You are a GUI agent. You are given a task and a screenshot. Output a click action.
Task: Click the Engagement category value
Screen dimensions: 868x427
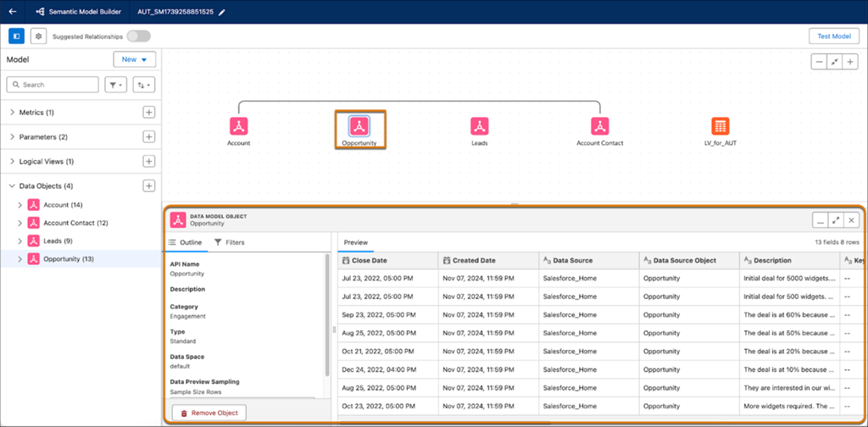pos(187,316)
